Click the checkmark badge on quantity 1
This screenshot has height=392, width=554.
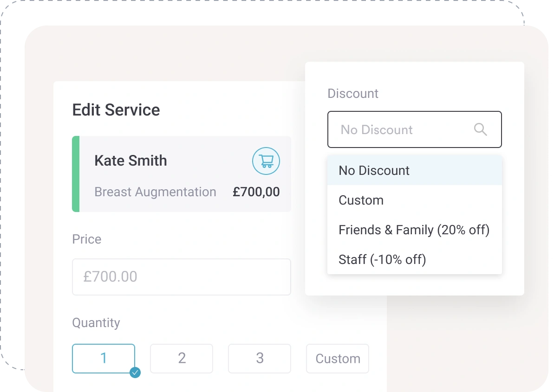pos(135,372)
